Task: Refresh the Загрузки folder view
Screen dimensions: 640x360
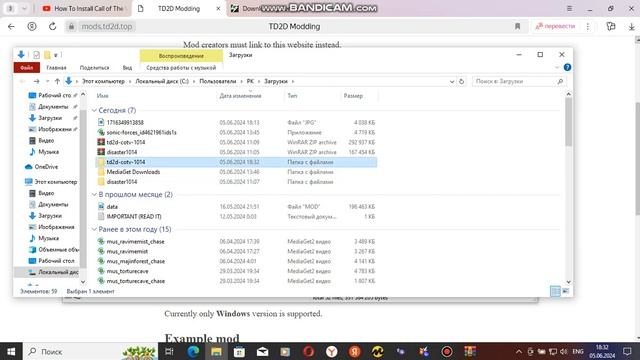Action: 462,82
